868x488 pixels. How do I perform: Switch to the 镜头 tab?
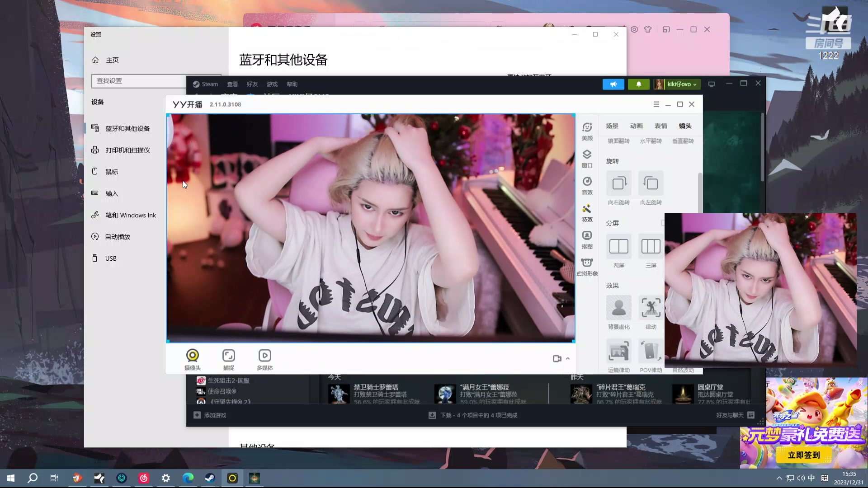[x=685, y=126]
